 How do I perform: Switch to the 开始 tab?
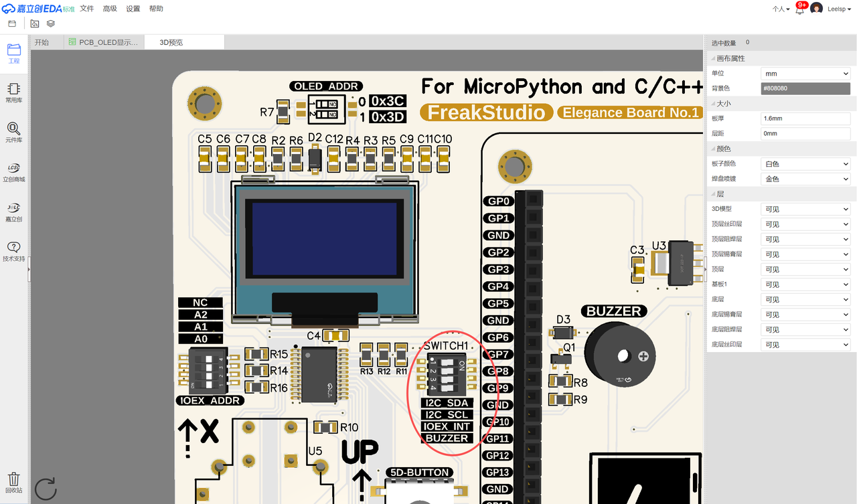(41, 42)
